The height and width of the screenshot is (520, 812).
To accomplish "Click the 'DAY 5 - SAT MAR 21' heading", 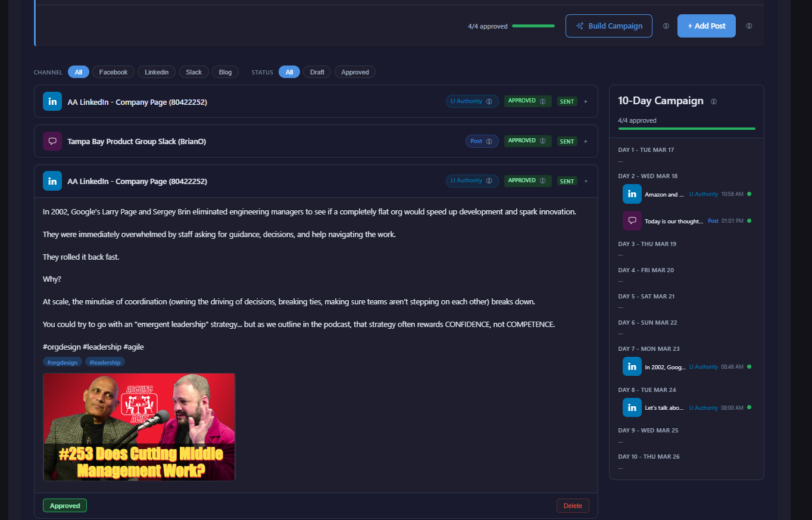I will click(x=647, y=297).
